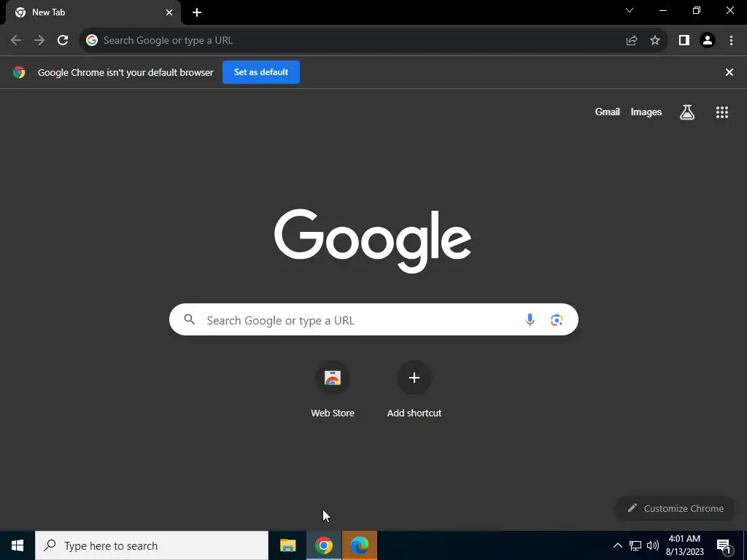This screenshot has width=747, height=560.
Task: Dismiss the default browser banner
Action: [x=729, y=72]
